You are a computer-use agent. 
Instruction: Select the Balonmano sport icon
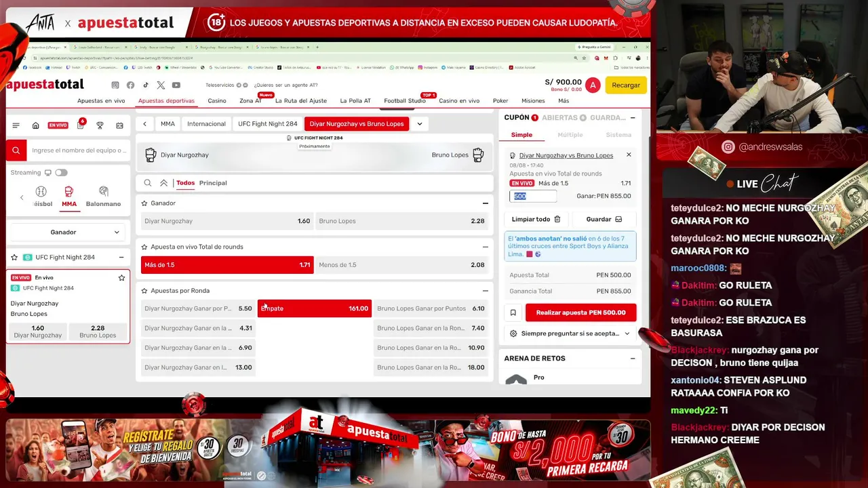click(103, 196)
